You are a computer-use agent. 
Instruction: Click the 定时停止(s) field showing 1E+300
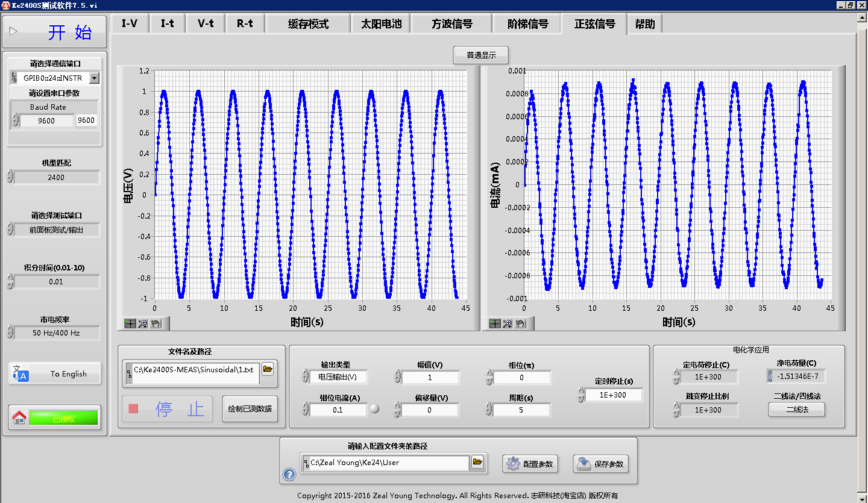[613, 395]
